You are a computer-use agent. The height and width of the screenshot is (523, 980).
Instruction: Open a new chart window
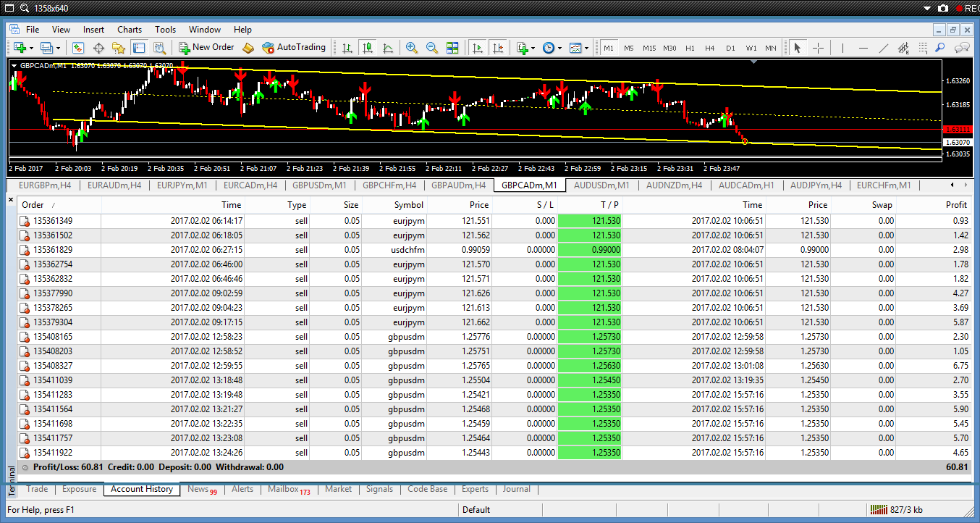19,48
